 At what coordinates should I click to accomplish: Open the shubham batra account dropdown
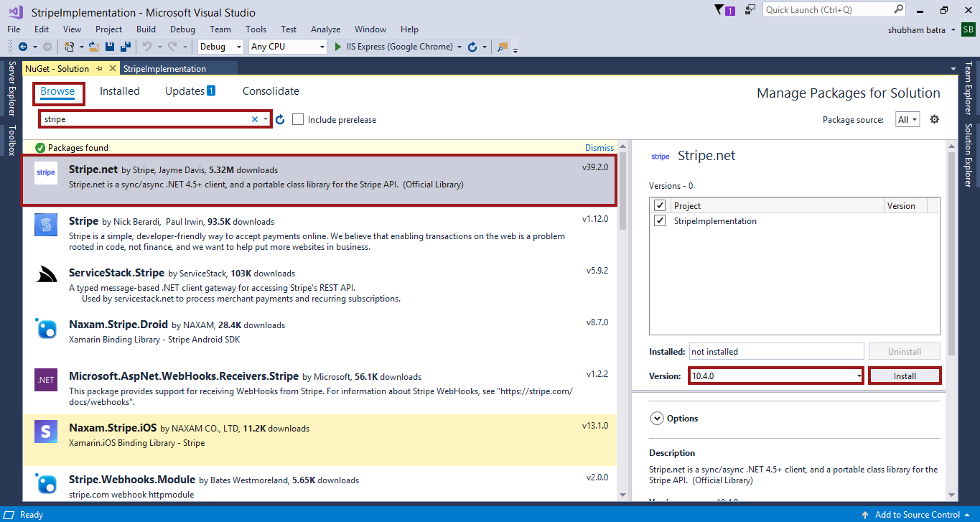[x=953, y=29]
